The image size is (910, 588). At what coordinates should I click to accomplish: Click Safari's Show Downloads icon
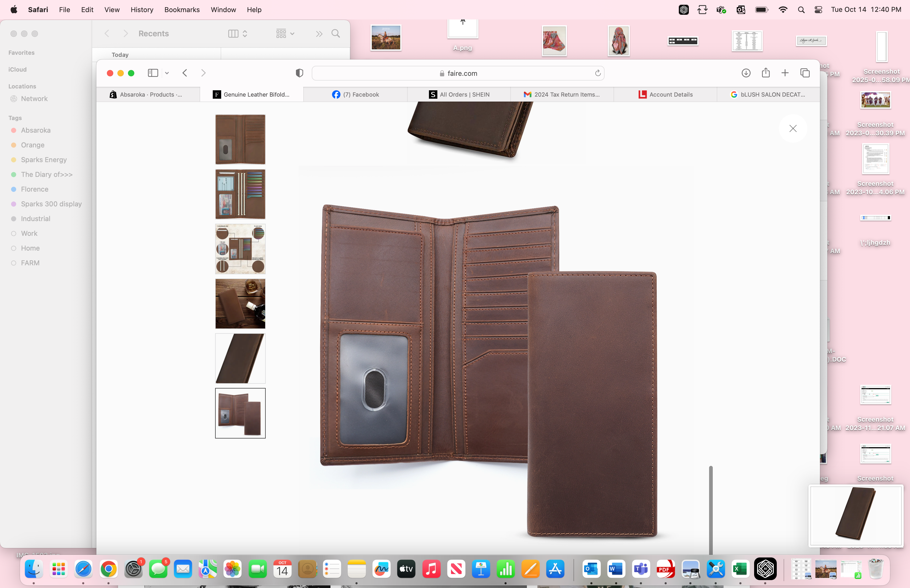click(746, 73)
